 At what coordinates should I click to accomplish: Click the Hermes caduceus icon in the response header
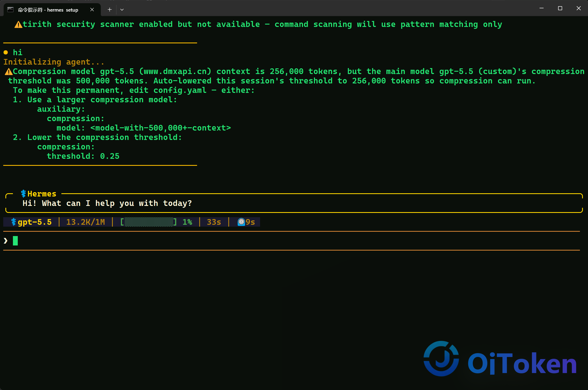point(23,194)
